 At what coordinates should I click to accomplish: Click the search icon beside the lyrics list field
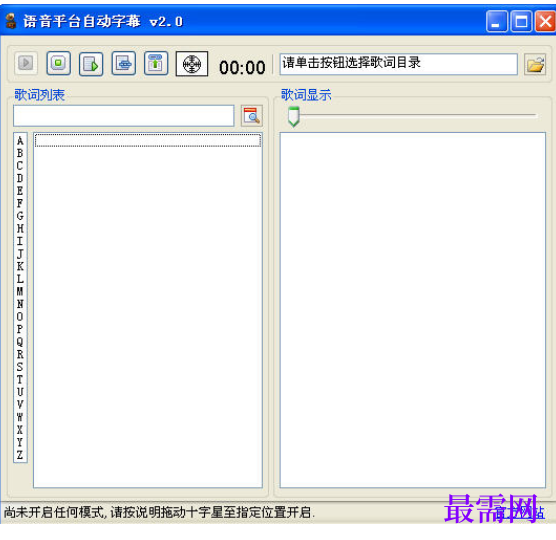coord(252,116)
